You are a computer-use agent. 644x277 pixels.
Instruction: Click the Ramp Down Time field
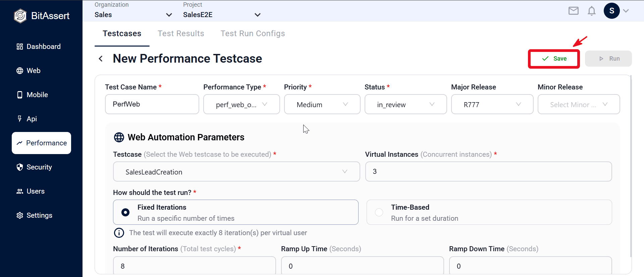530,266
